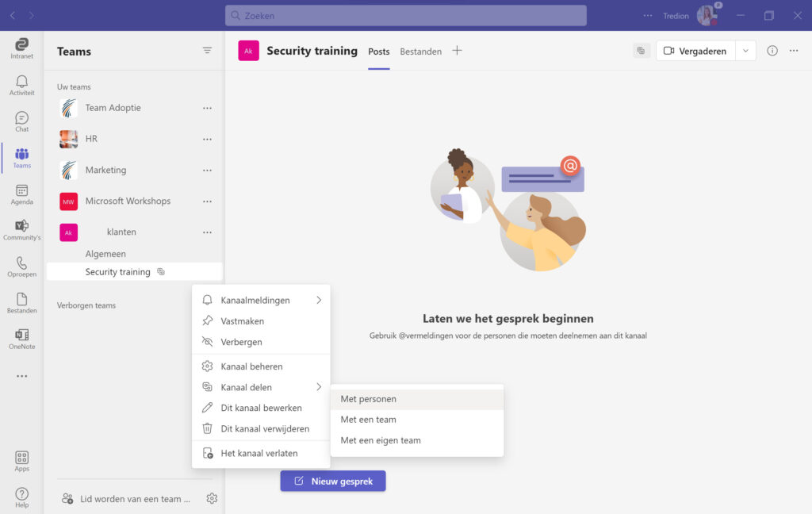This screenshot has width=812, height=514.
Task: Open settings ellipsis near Tredion
Action: point(648,16)
